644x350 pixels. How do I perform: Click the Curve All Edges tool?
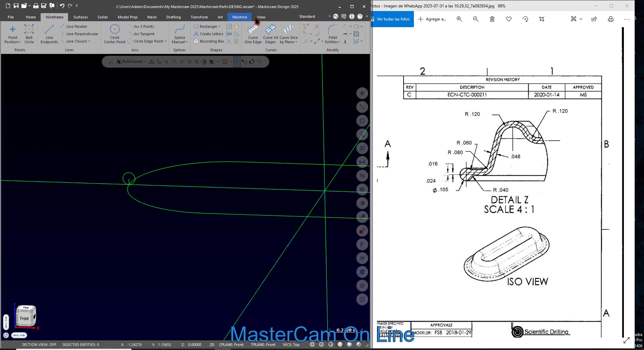click(x=270, y=34)
